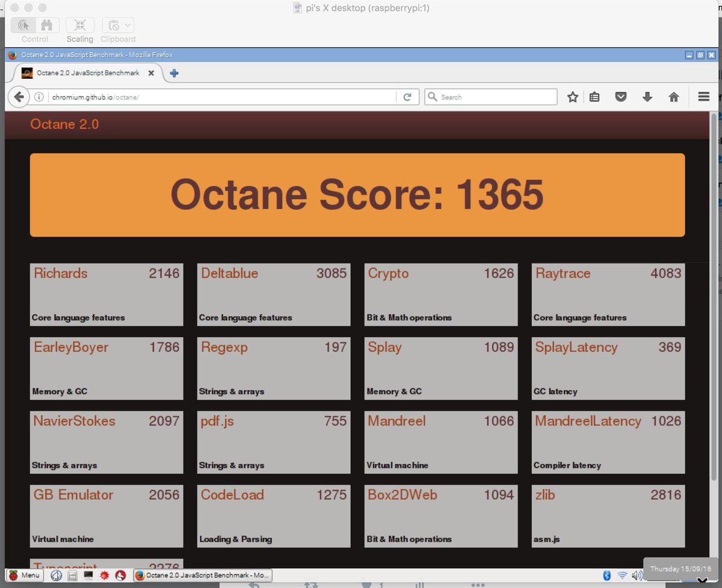Image resolution: width=722 pixels, height=588 pixels.
Task: Click the Octane Score: 1365 banner
Action: [357, 195]
